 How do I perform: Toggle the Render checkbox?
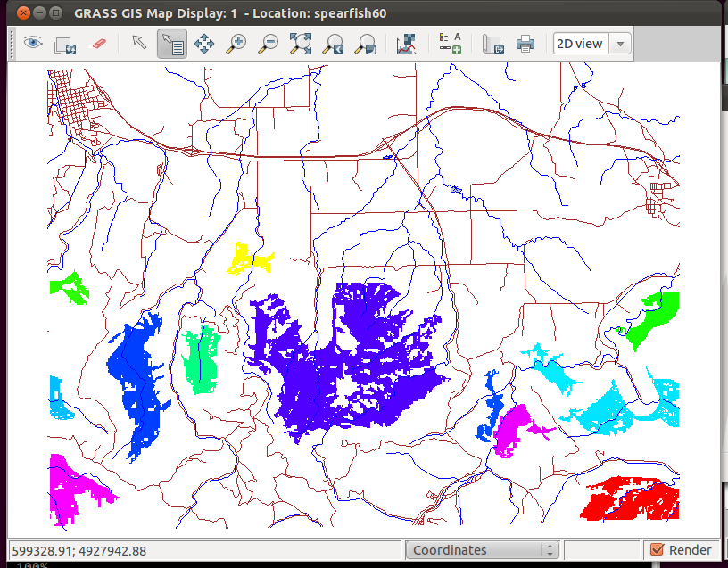tap(657, 550)
